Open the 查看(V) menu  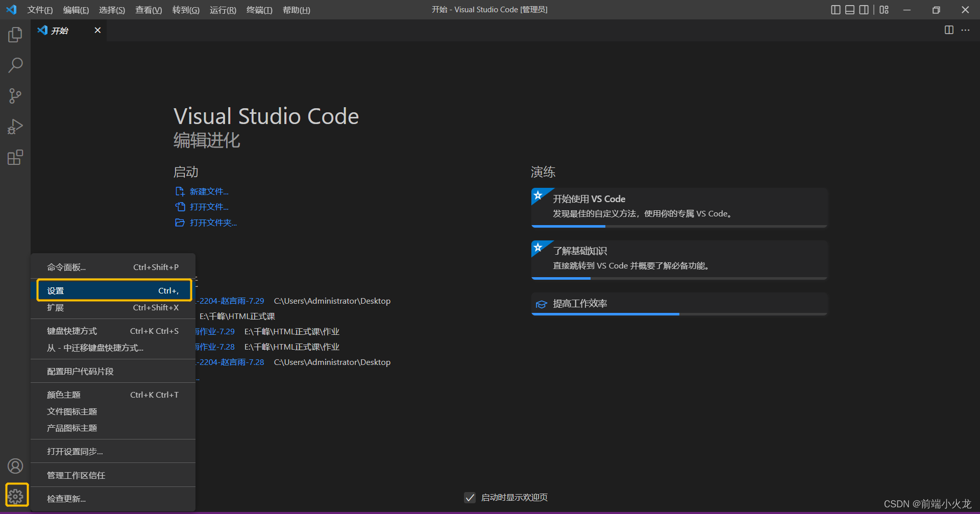click(149, 10)
